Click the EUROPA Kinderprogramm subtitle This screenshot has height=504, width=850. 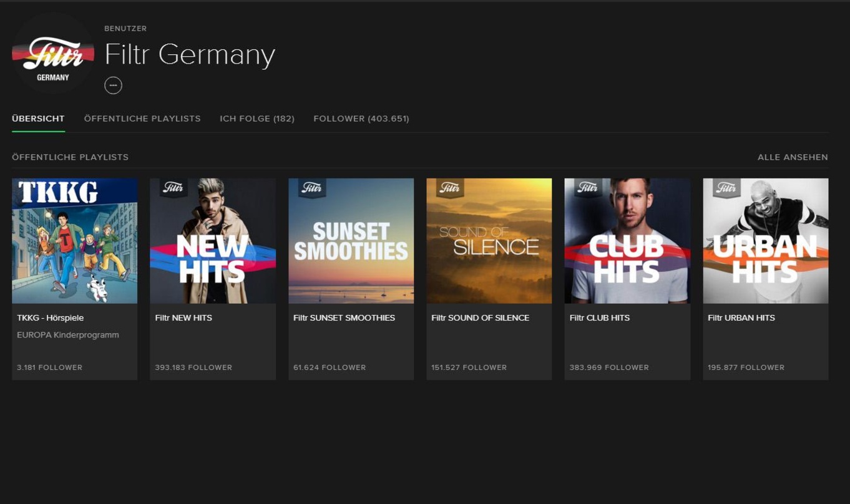click(x=68, y=335)
